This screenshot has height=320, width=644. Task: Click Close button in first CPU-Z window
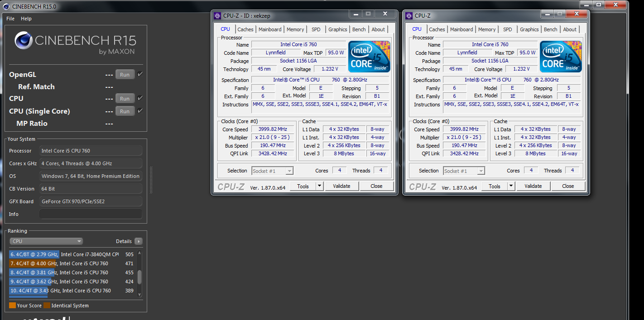click(x=376, y=186)
